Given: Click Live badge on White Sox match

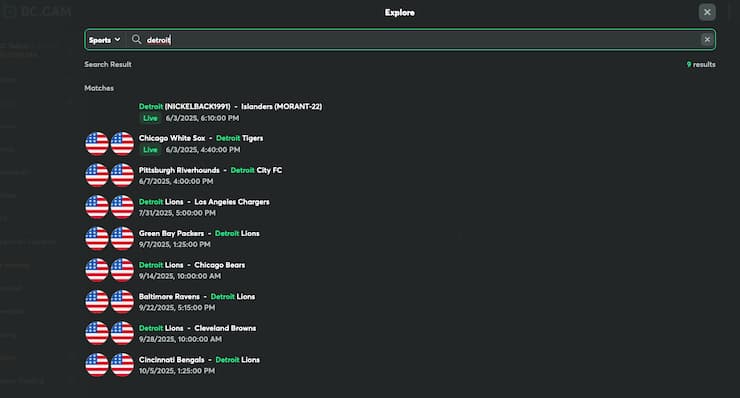Looking at the screenshot, I should pos(150,150).
